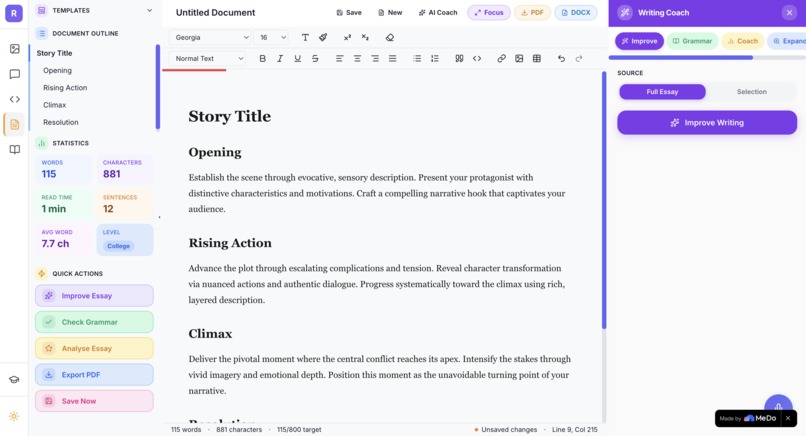Open the font size 16 dropdown
The height and width of the screenshot is (436, 806).
pyautogui.click(x=271, y=38)
